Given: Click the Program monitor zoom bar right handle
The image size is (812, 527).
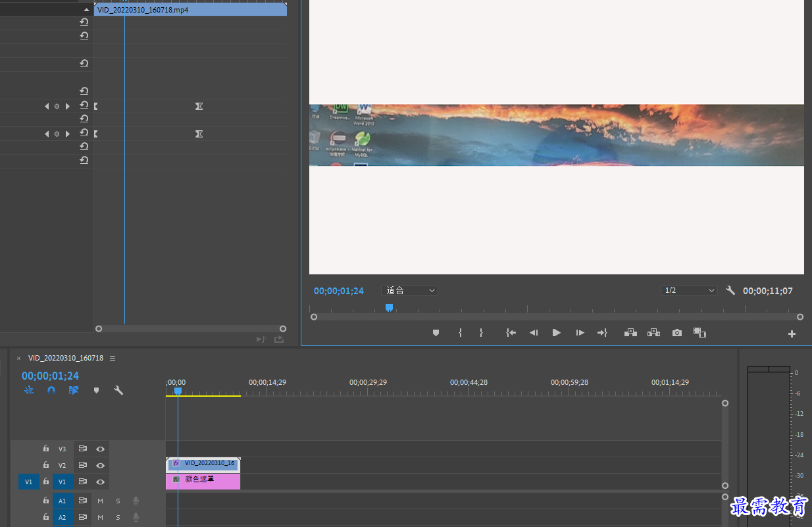Looking at the screenshot, I should [x=800, y=317].
